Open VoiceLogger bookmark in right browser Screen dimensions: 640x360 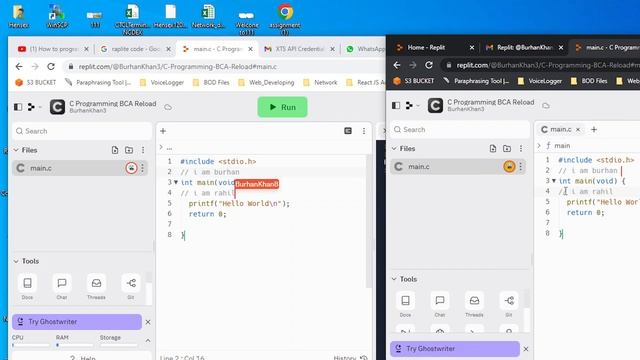pos(540,81)
